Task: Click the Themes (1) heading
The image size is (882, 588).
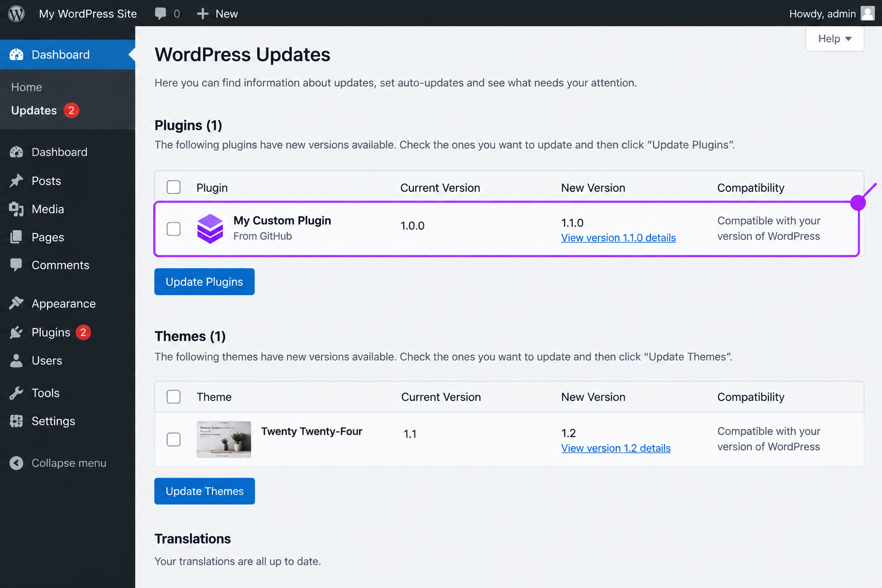Action: (190, 336)
